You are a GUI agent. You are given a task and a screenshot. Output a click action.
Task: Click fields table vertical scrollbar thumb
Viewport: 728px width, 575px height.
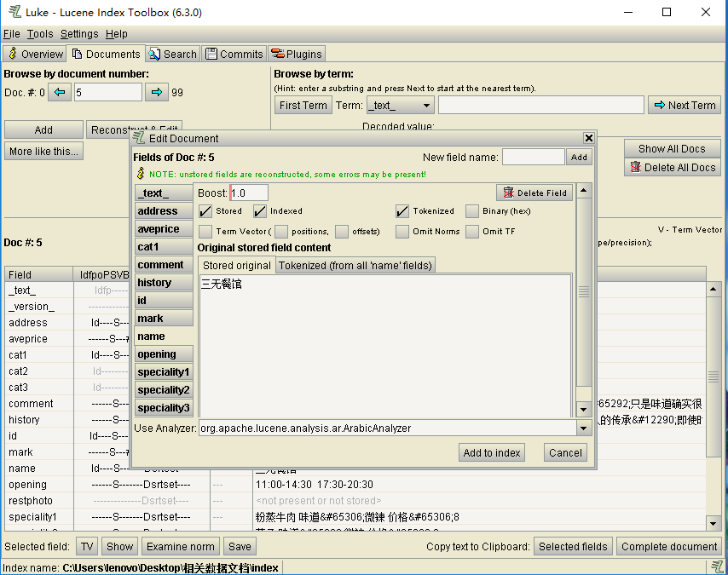pos(714,377)
